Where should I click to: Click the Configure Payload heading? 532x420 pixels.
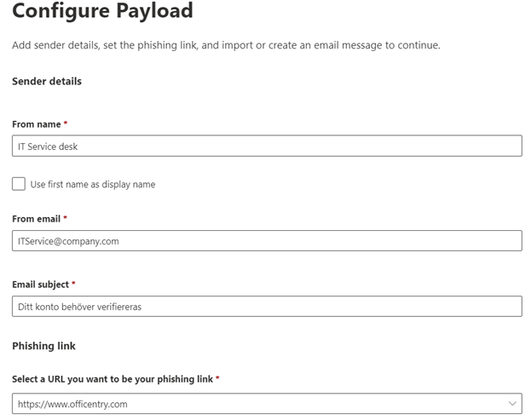click(102, 12)
